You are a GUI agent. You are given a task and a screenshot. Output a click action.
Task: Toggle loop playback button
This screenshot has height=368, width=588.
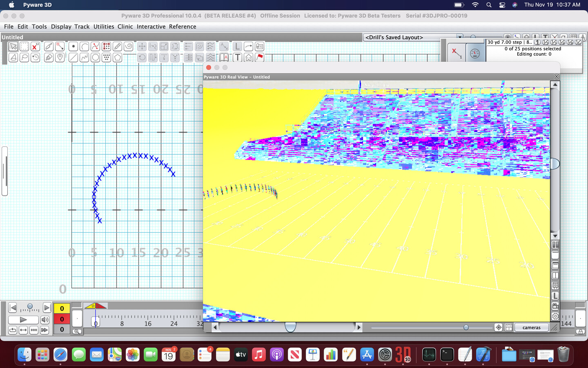point(13,330)
